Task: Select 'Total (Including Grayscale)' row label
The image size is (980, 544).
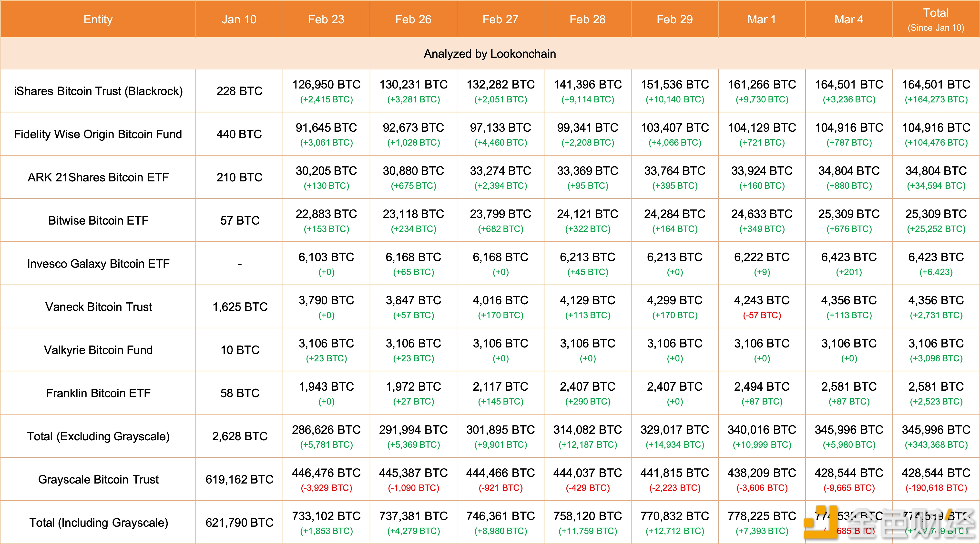Action: pos(98,522)
